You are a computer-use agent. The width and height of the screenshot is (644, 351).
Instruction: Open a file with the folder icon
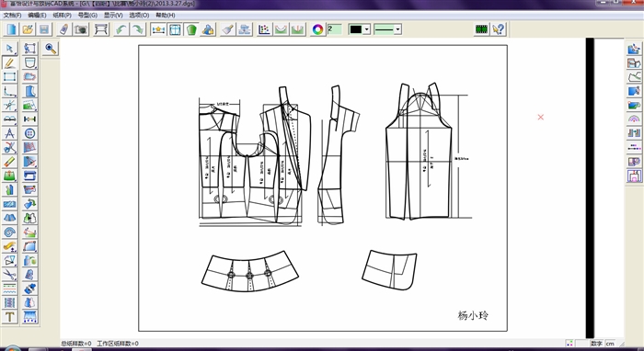[x=28, y=29]
